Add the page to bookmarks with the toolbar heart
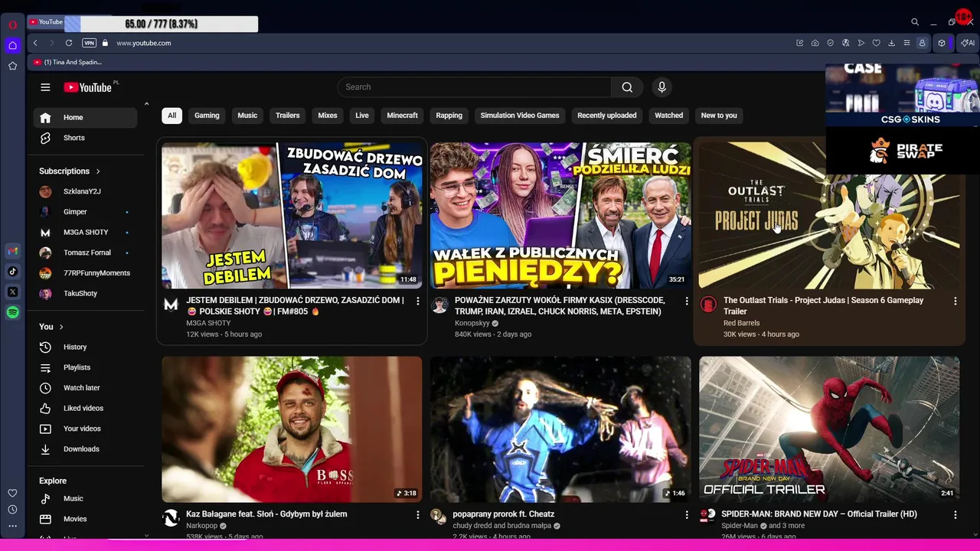The width and height of the screenshot is (980, 551). [876, 43]
